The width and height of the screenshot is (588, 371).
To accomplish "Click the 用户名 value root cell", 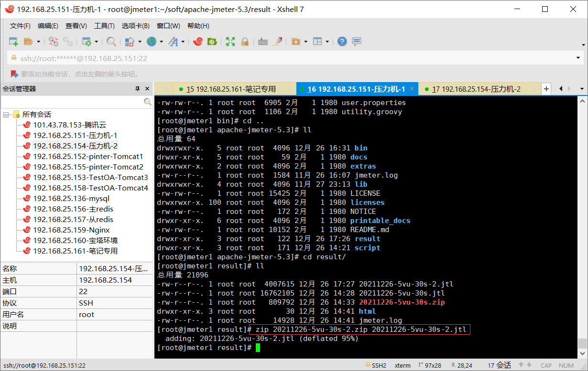I will click(115, 315).
